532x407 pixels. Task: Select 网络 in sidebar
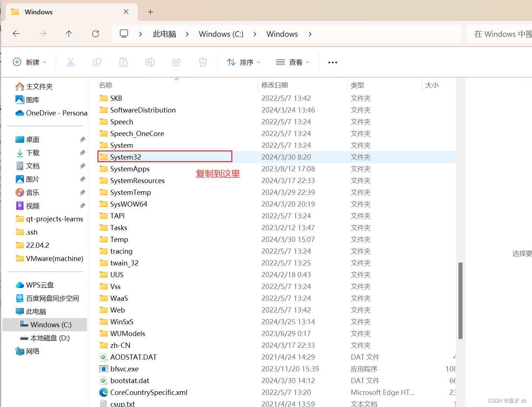click(x=28, y=351)
